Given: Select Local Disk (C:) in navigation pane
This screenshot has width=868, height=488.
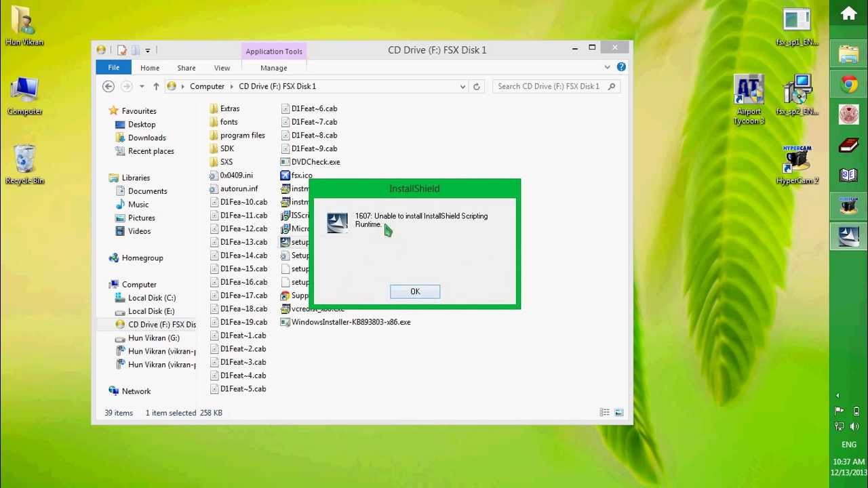Looking at the screenshot, I should tap(152, 298).
